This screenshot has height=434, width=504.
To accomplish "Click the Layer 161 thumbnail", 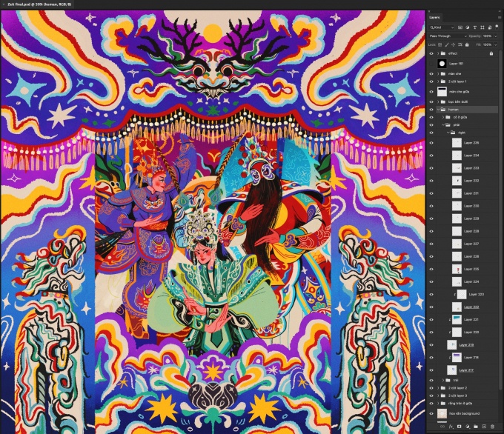I will [442, 64].
